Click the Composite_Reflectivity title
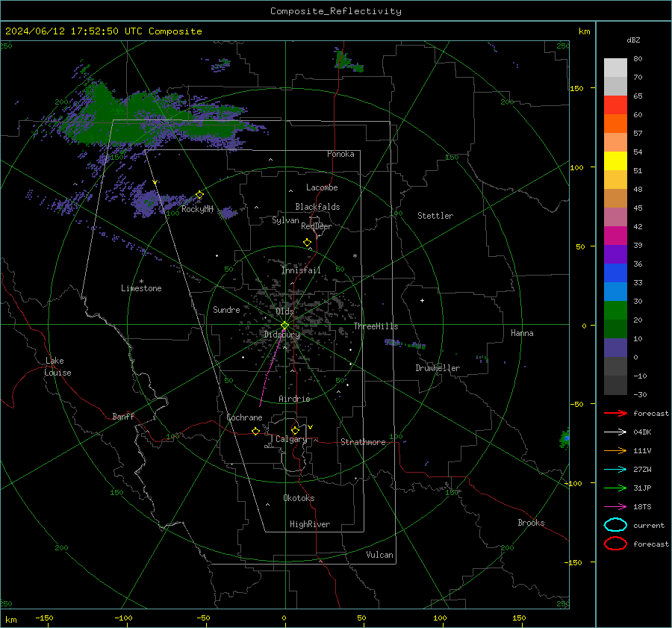The image size is (672, 628). coord(335,11)
